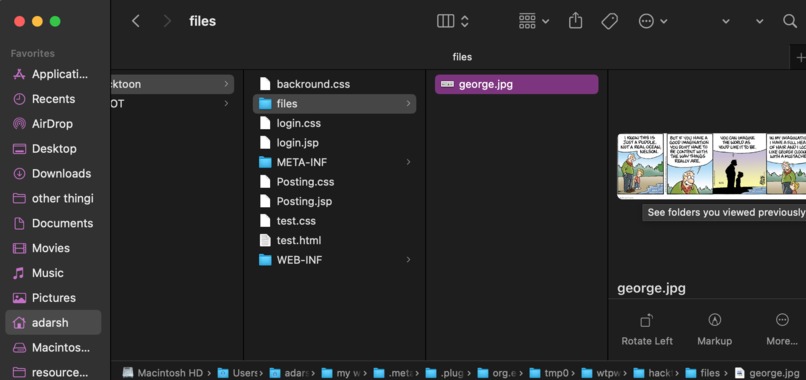The width and height of the screenshot is (806, 380).
Task: Open Downloads in the sidebar
Action: 53,173
